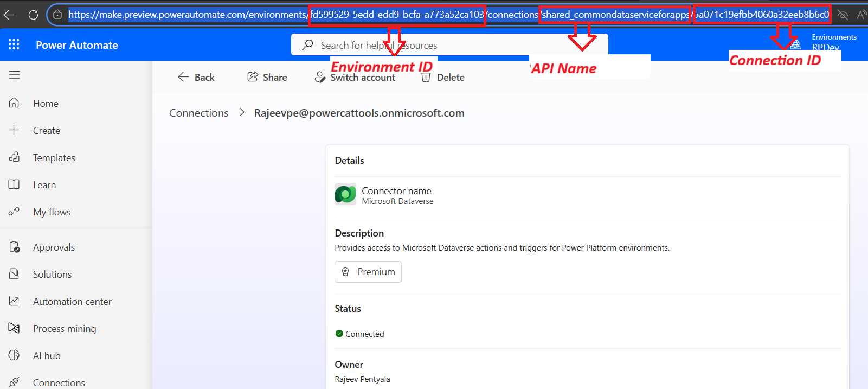
Task: Click Connections breadcrumb link
Action: coord(198,113)
